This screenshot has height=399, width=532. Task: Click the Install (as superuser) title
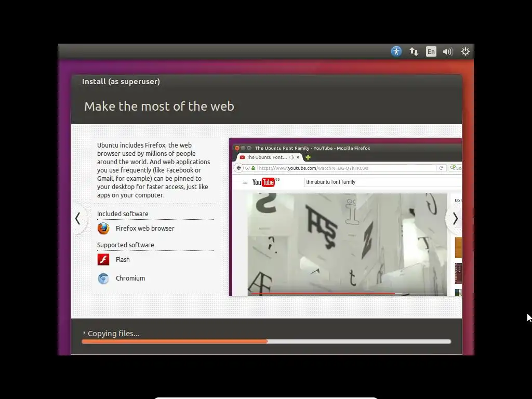[x=121, y=82]
